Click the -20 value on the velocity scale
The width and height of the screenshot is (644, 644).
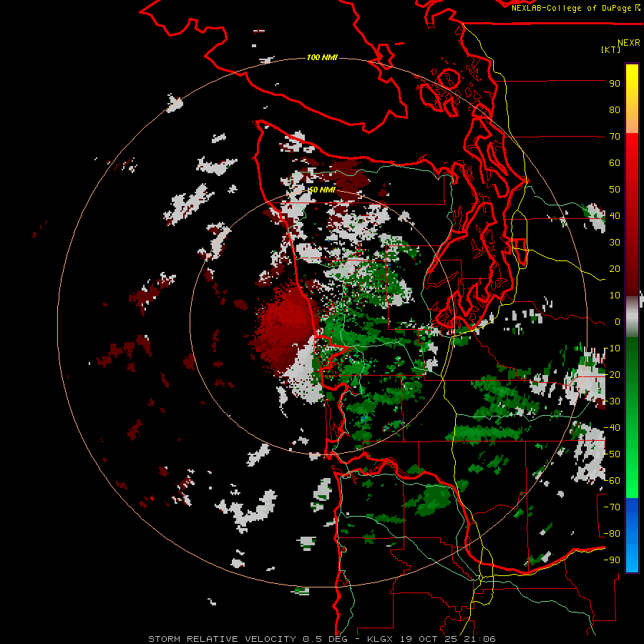pyautogui.click(x=612, y=374)
